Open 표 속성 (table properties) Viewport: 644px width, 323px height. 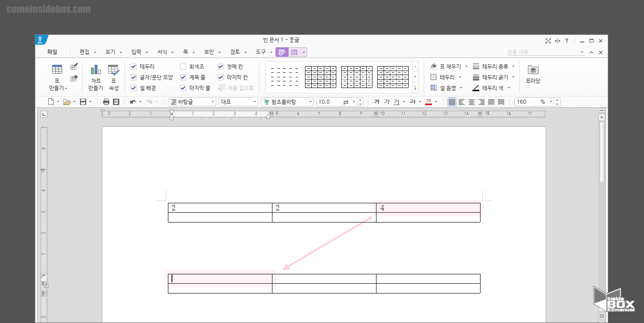click(113, 77)
